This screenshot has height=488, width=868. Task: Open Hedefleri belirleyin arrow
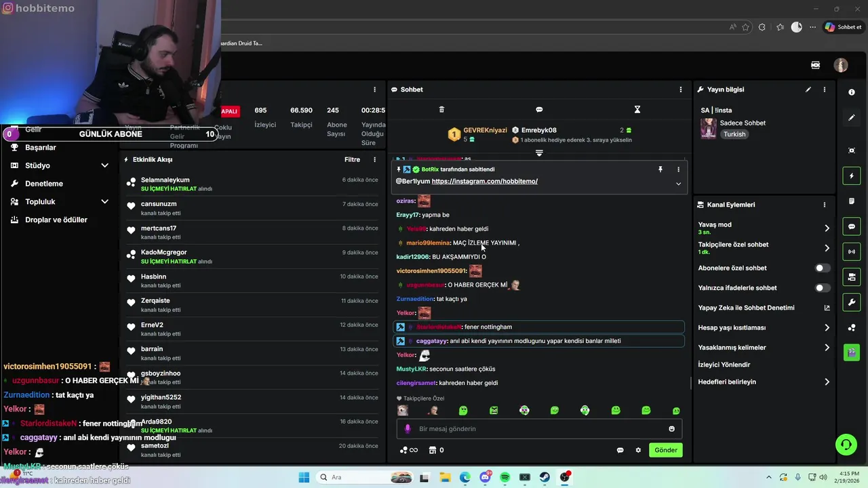tap(827, 382)
